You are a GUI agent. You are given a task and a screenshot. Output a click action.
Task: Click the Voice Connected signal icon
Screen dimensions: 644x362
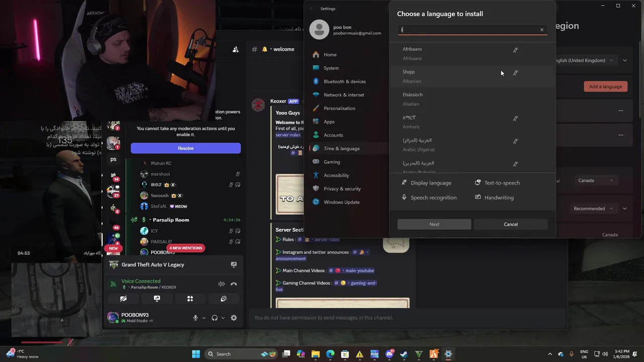click(113, 284)
